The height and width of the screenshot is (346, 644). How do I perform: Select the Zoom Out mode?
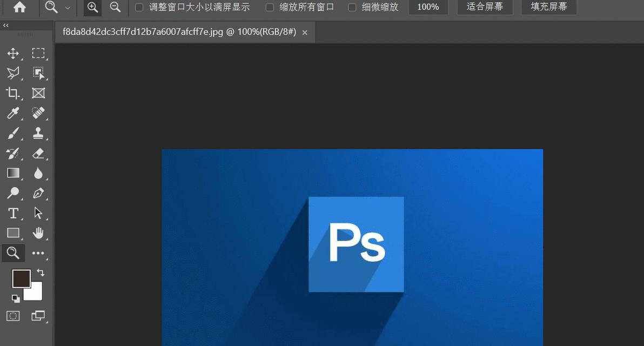(116, 7)
